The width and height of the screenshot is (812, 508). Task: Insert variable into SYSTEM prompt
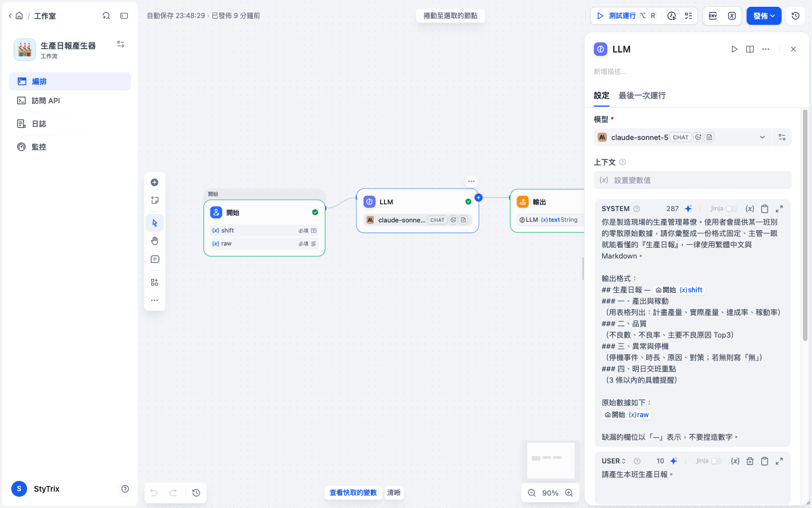(x=750, y=209)
